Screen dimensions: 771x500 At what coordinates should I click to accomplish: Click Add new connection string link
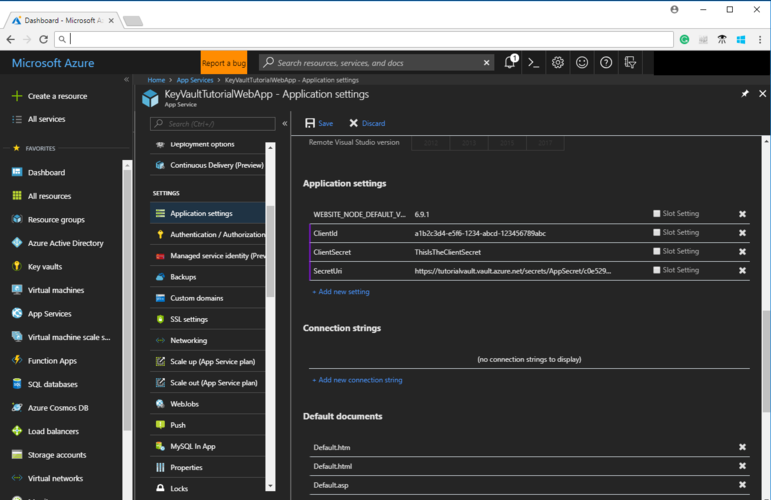click(357, 380)
